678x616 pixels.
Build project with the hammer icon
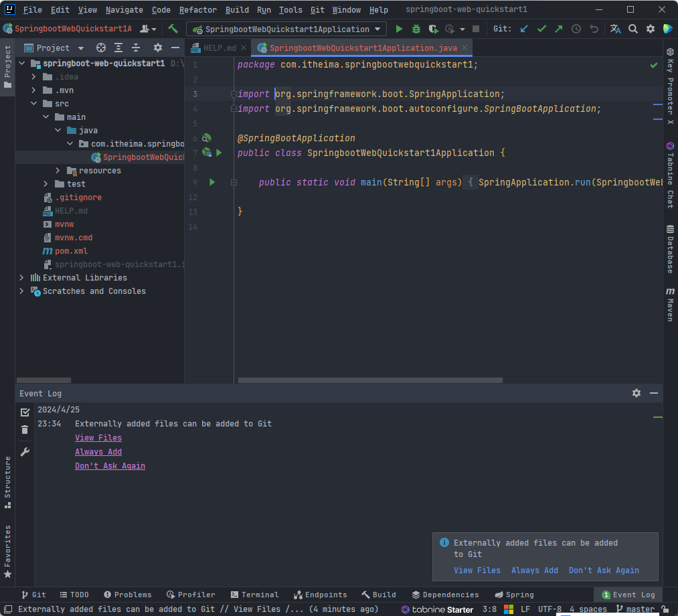(x=173, y=29)
